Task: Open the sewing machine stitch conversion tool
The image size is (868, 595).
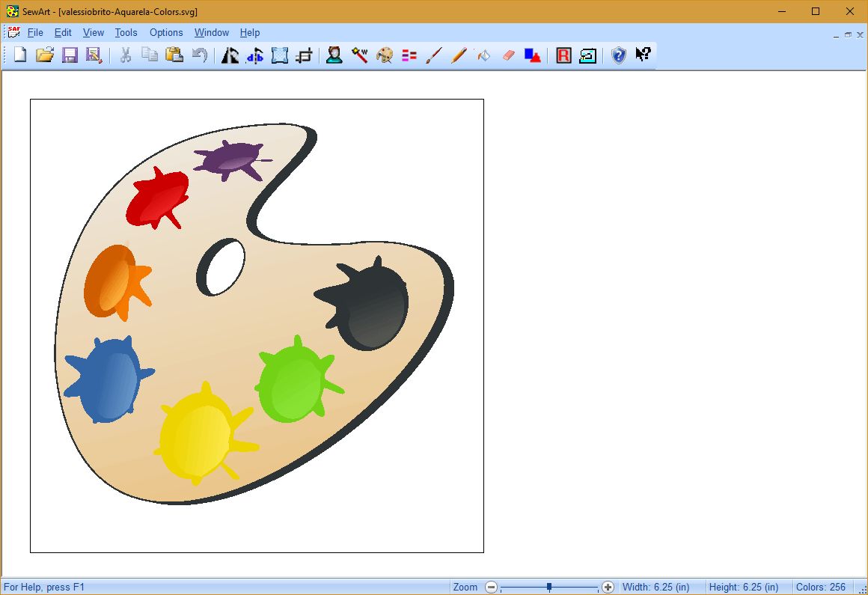Action: pos(587,55)
